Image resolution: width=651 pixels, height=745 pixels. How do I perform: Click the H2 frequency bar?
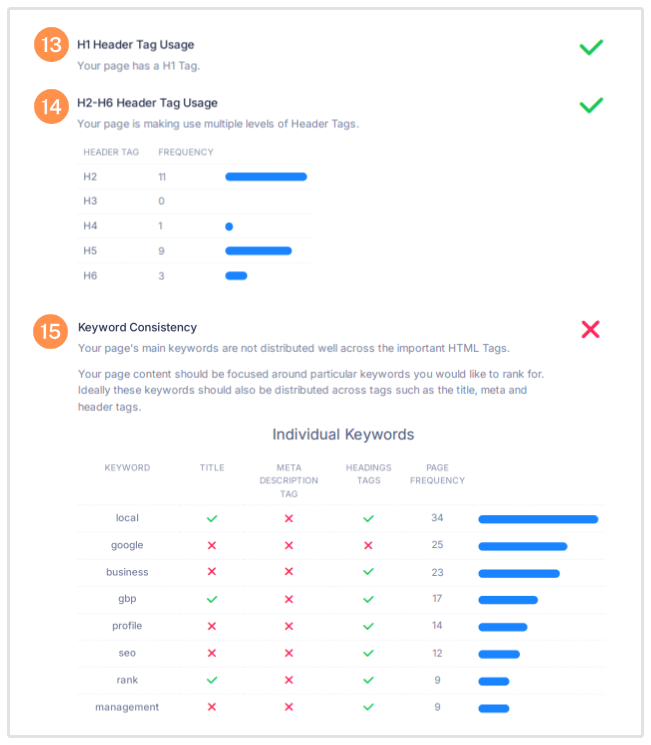tap(266, 177)
